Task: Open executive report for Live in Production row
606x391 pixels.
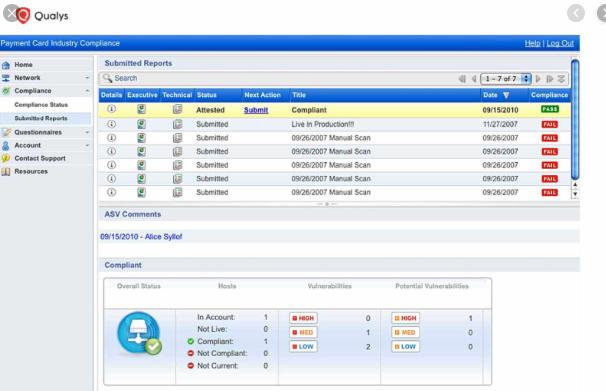Action: [x=141, y=124]
